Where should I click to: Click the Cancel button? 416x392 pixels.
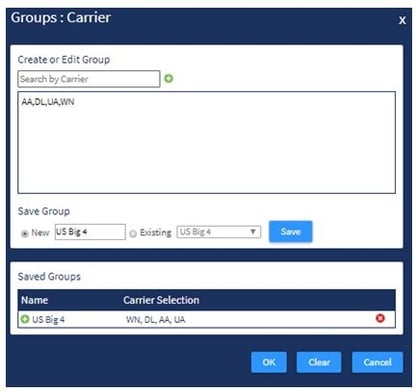pos(377,362)
